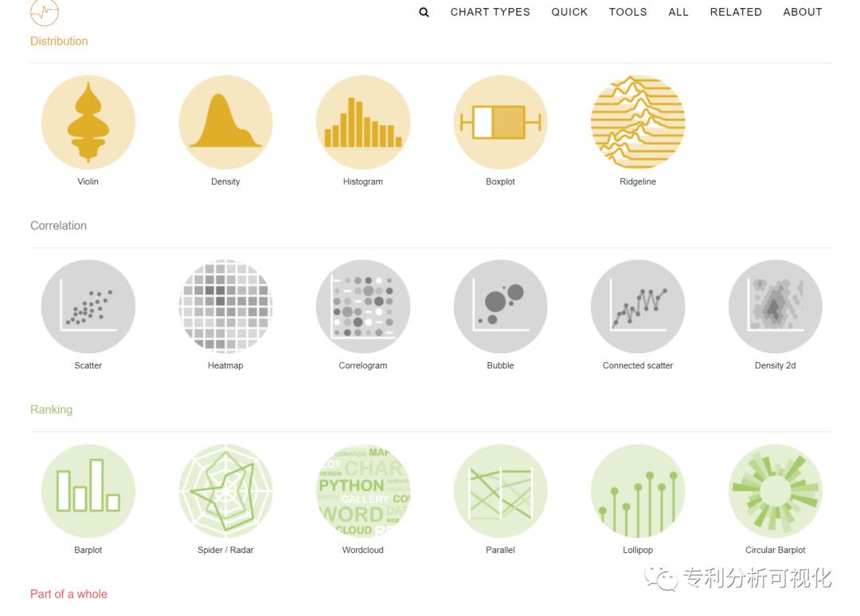
Task: Select the Histogram chart icon
Action: (x=363, y=123)
